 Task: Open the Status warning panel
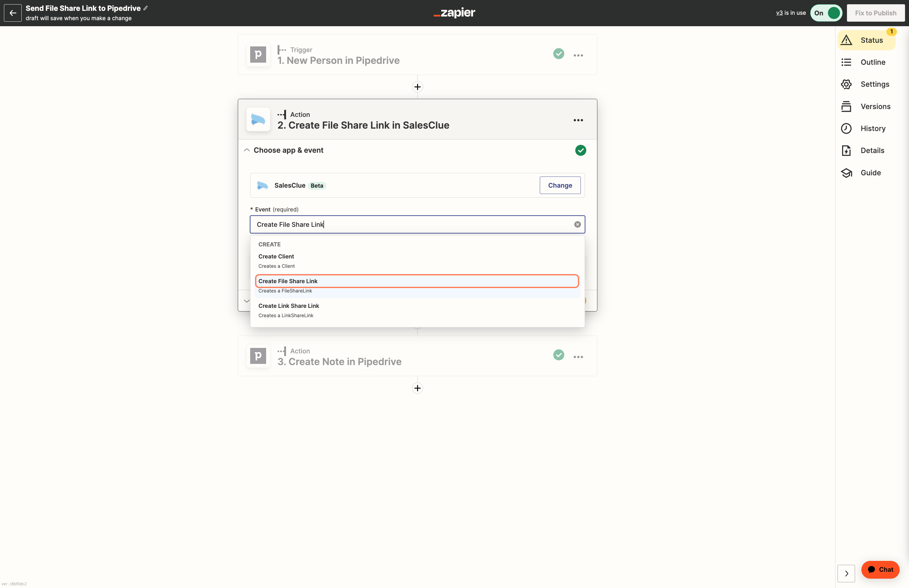pos(866,40)
